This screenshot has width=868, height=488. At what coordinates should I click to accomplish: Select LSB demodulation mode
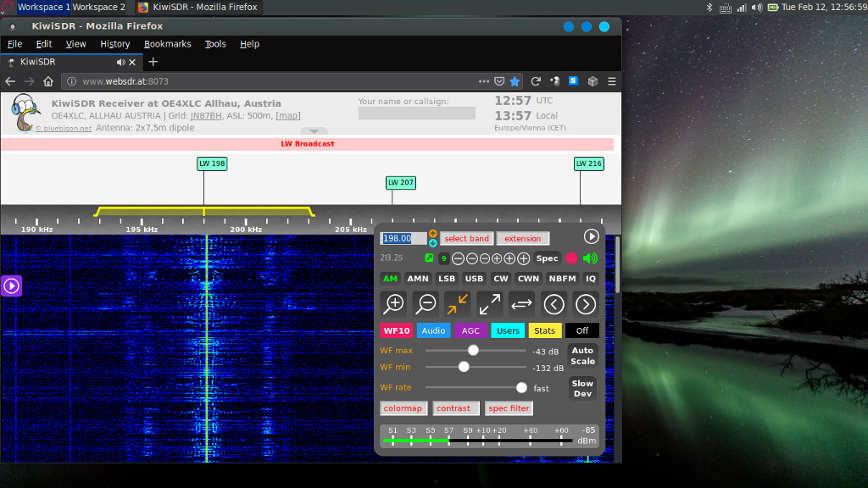447,279
